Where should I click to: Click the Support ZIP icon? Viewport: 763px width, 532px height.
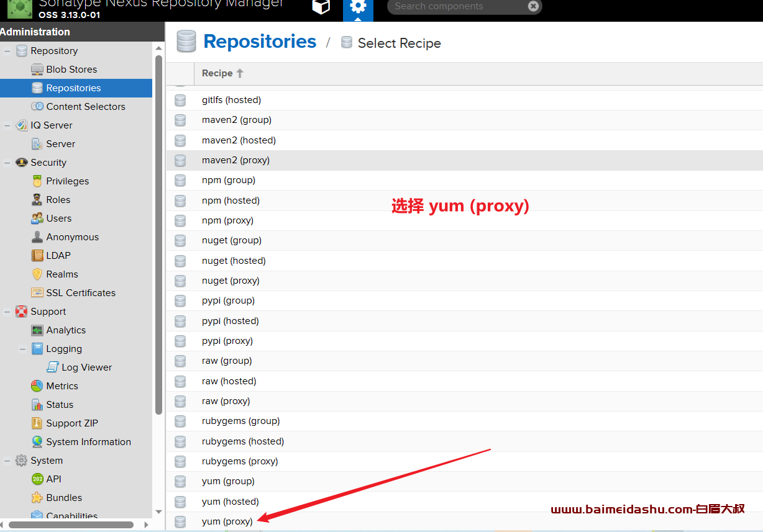(x=37, y=423)
